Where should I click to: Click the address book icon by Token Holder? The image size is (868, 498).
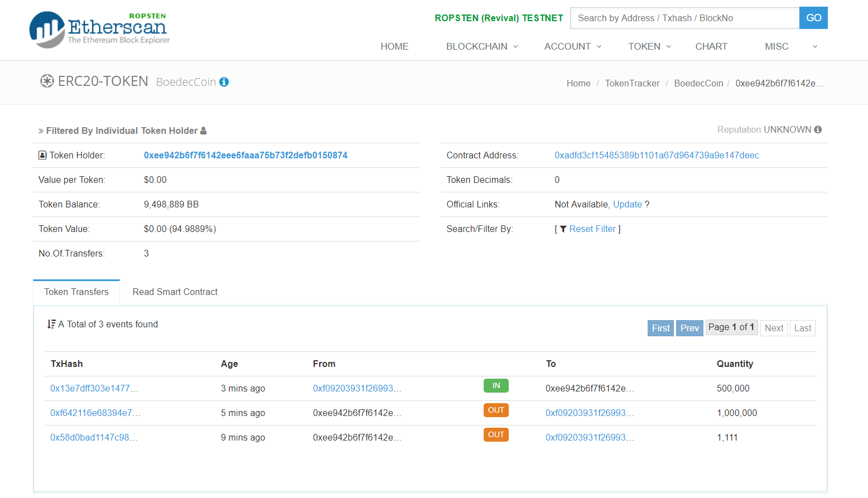tap(42, 156)
